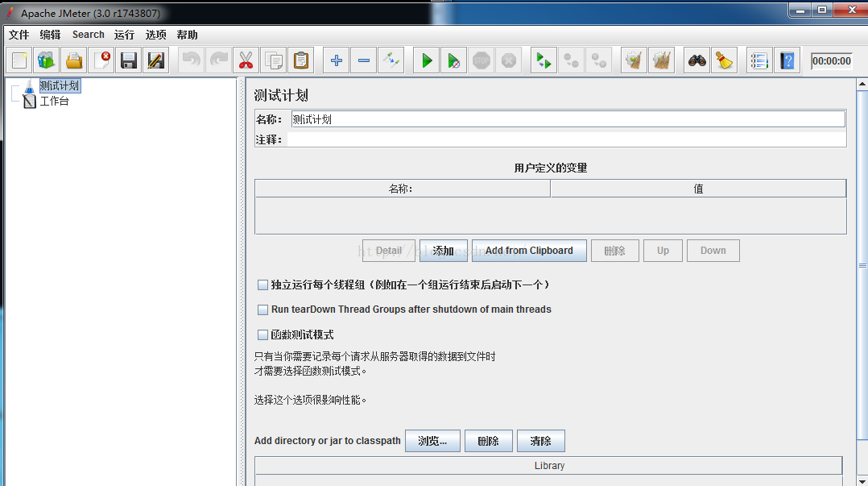Click the Reset Search broom icon
The width and height of the screenshot is (868, 486).
pyautogui.click(x=724, y=60)
